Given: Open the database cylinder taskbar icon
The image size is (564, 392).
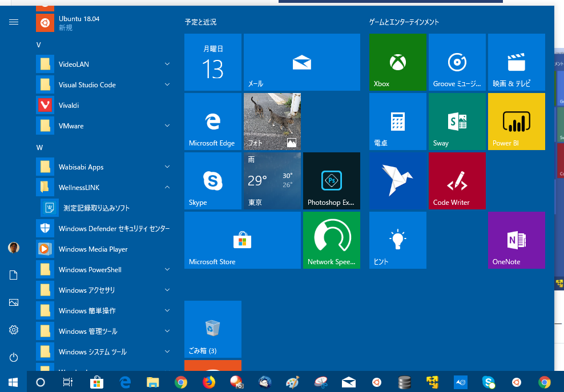Looking at the screenshot, I should 405,382.
